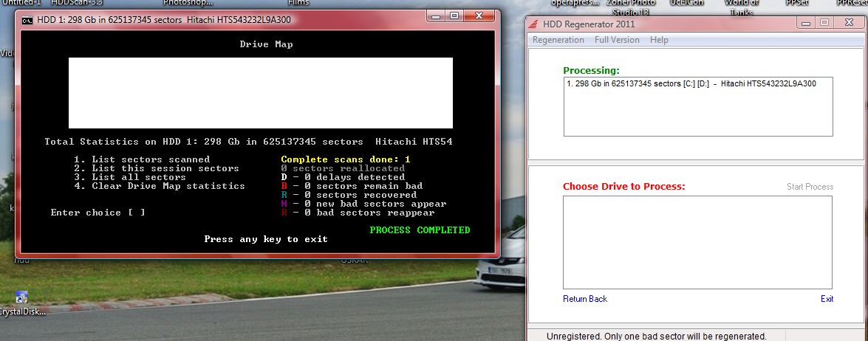Maximize the HDD Regenerator 2011 window

point(824,22)
